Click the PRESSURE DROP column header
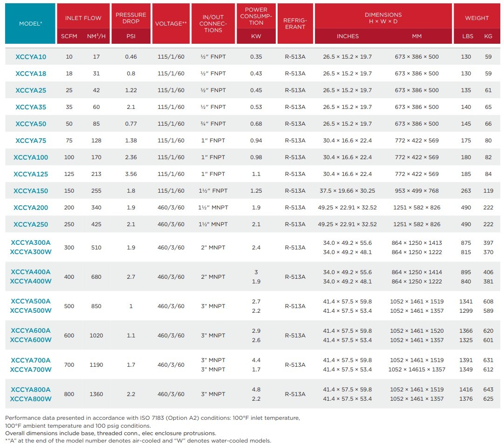This screenshot has height=444, width=504. (x=131, y=18)
